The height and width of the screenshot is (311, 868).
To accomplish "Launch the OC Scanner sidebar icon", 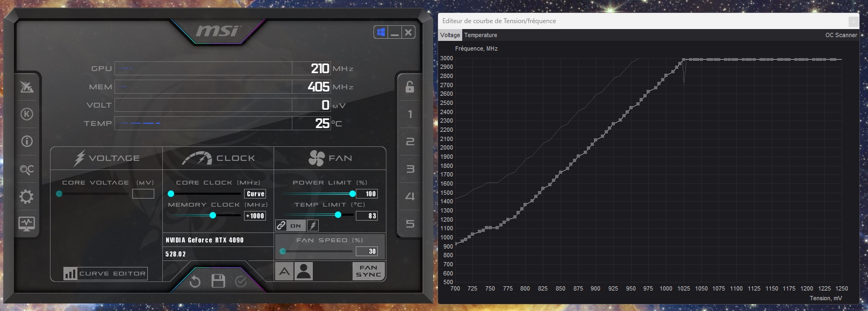I will [27, 169].
